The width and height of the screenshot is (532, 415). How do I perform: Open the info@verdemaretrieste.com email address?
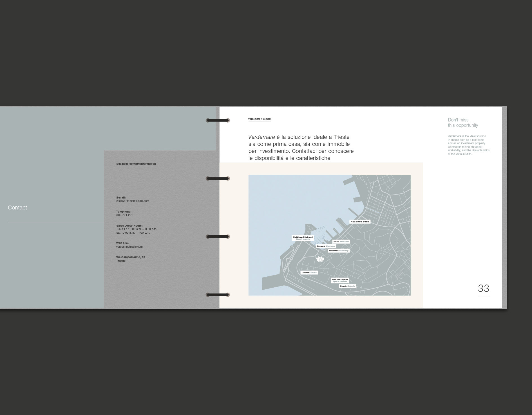(133, 201)
